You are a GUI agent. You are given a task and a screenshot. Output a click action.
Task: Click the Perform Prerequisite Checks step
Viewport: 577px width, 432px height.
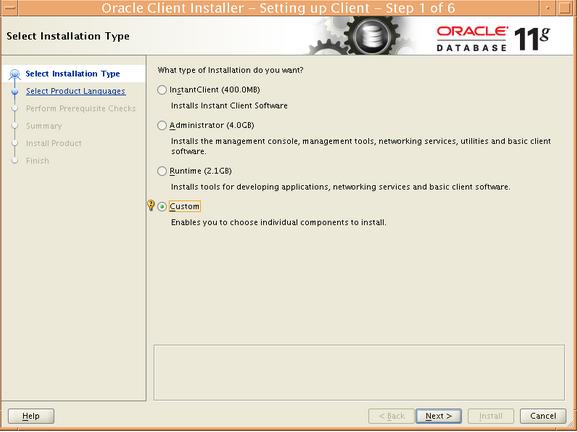(x=81, y=108)
